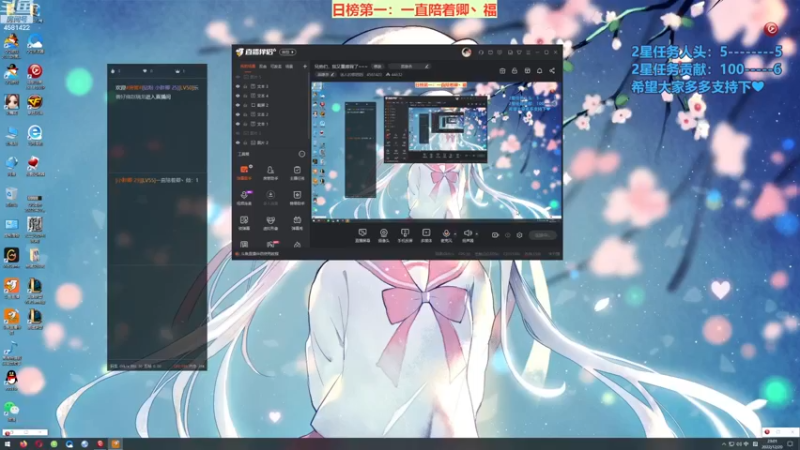
Task: Switch to the fourth scene tab
Action: click(x=289, y=66)
